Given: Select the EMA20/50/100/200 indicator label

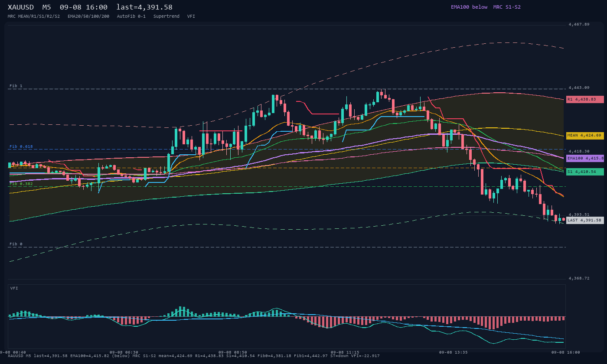Looking at the screenshot, I should point(88,16).
